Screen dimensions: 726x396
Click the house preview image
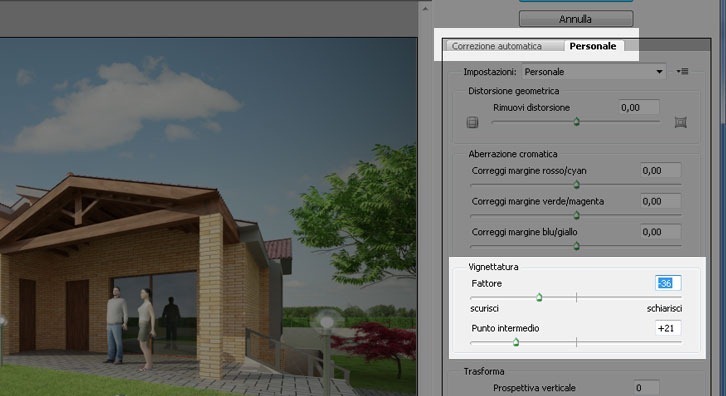(x=208, y=217)
